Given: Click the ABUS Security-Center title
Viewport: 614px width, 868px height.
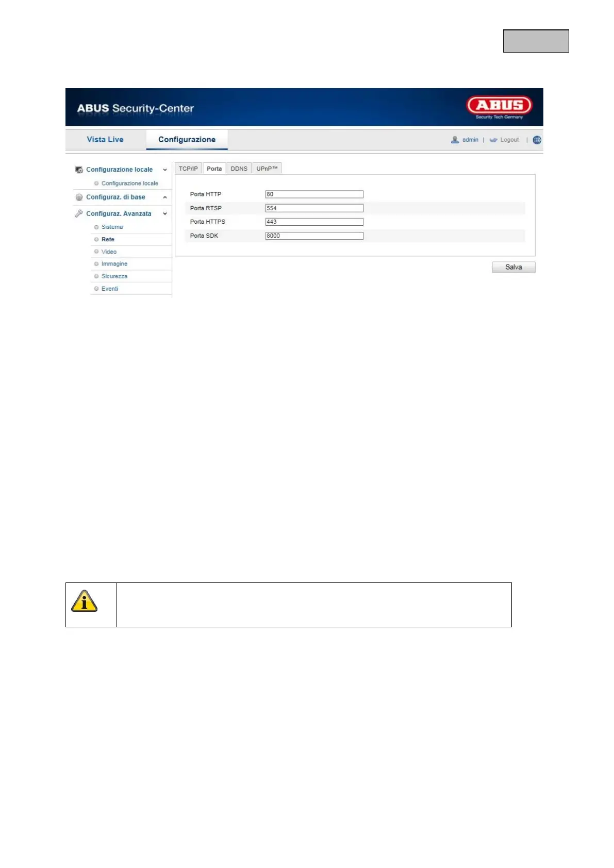Looking at the screenshot, I should point(136,108).
